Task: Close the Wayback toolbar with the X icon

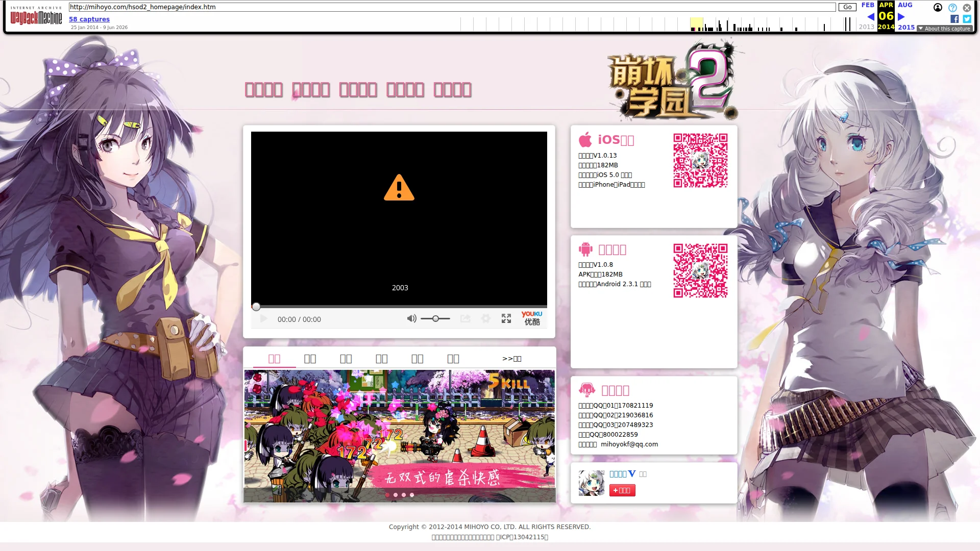Action: click(x=967, y=8)
